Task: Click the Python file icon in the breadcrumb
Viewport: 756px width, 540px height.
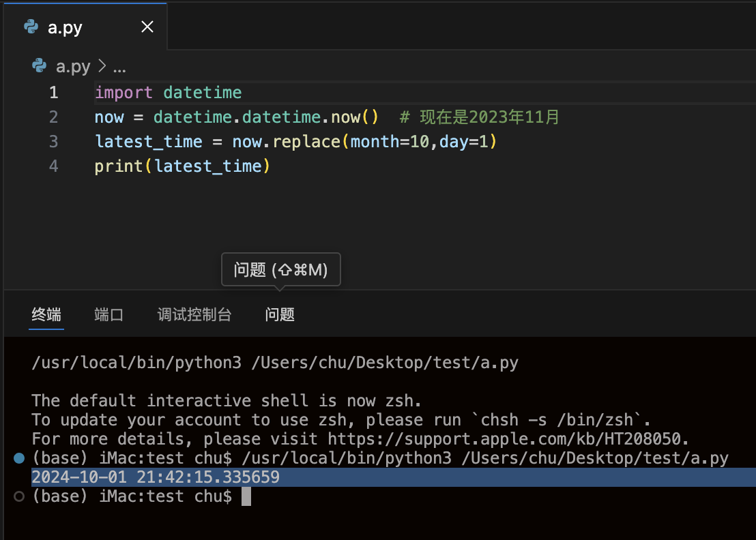Action: point(40,66)
